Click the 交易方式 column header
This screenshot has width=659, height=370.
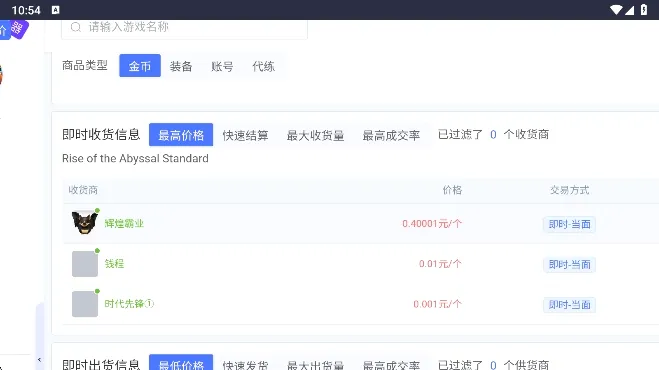569,190
